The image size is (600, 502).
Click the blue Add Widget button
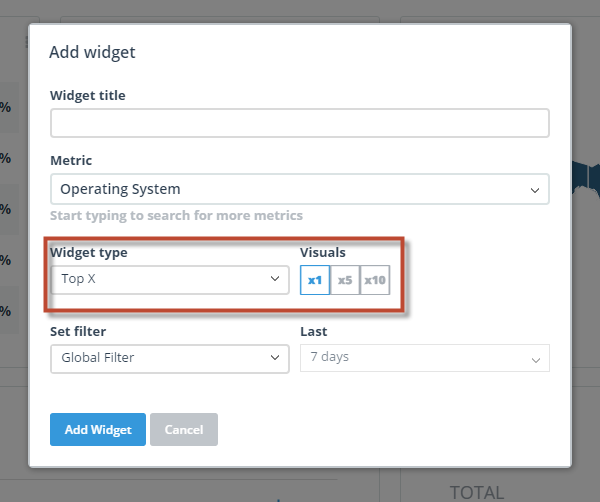tap(98, 429)
